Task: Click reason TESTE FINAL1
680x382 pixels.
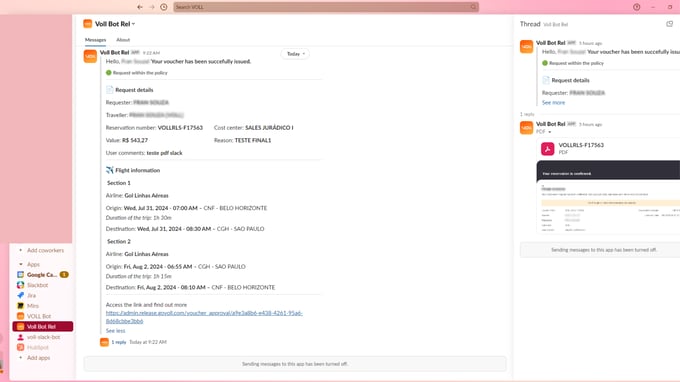Action: 253,140
